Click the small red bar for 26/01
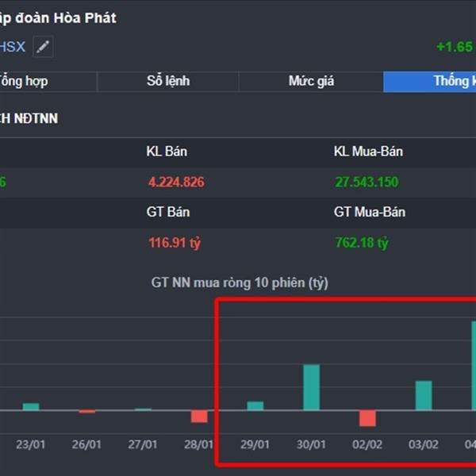This screenshot has height=476, width=476. tap(87, 411)
